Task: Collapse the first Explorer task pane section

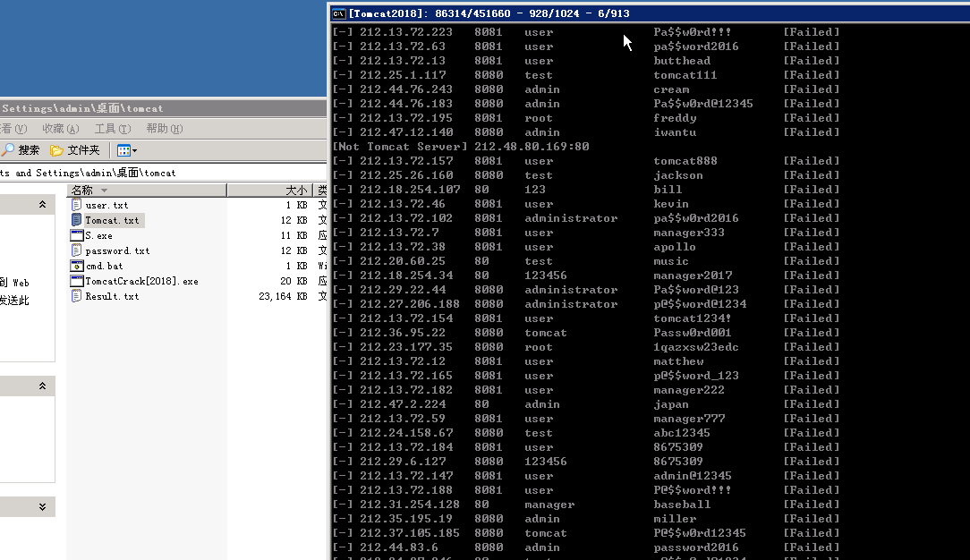Action: tap(42, 204)
